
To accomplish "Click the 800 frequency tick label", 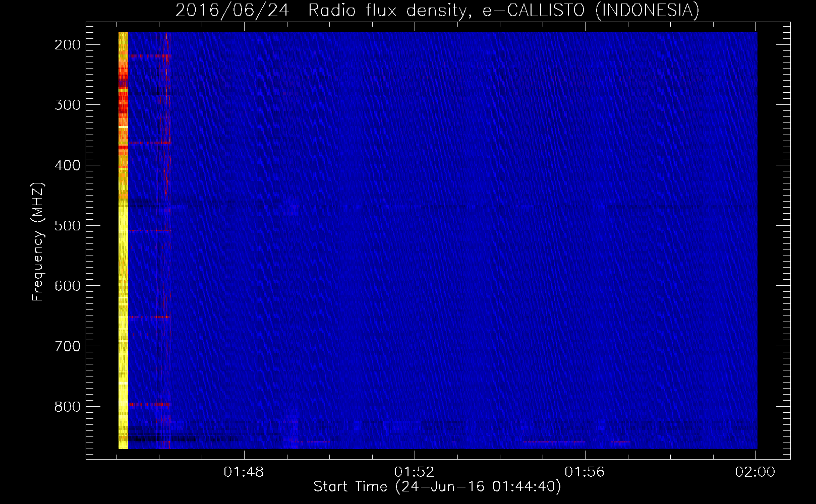I will click(x=68, y=407).
